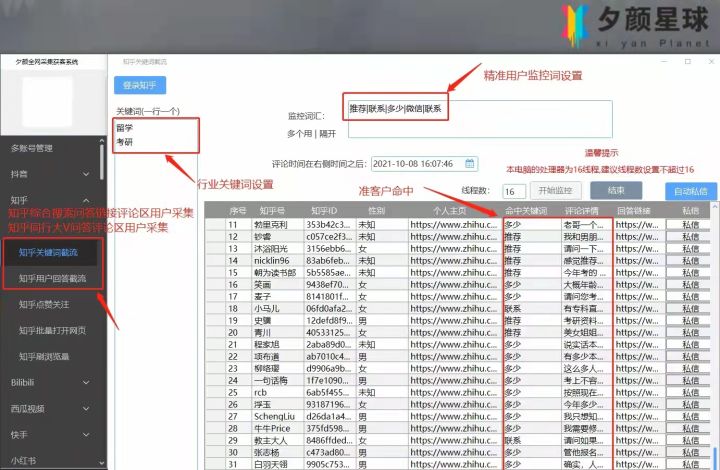This screenshot has width=720, height=470.
Task: Collapse the 知乎 sidebar section
Action: click(x=50, y=200)
